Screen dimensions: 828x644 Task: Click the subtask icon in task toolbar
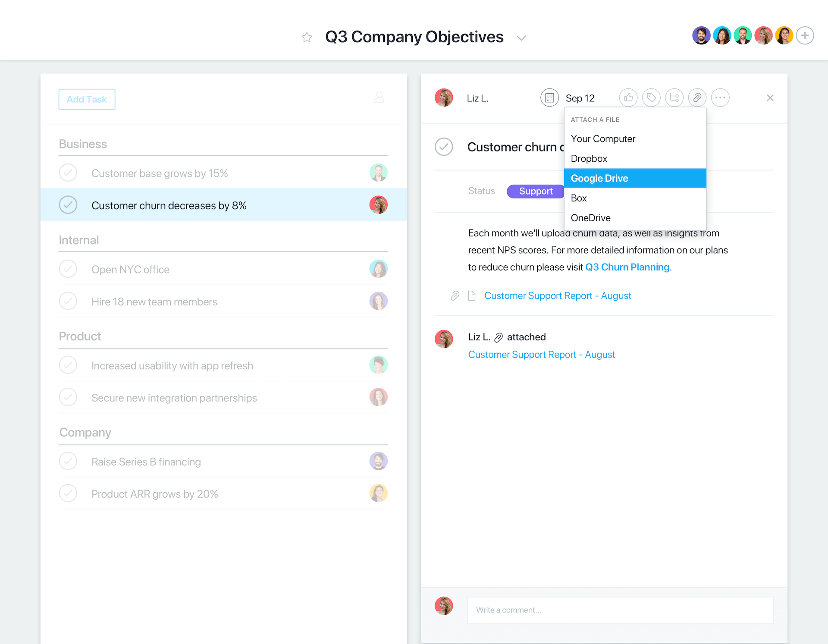[x=674, y=98]
